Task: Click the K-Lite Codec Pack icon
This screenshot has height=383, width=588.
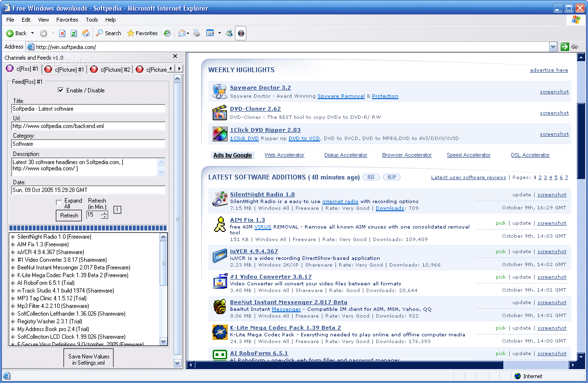Action: point(220,332)
